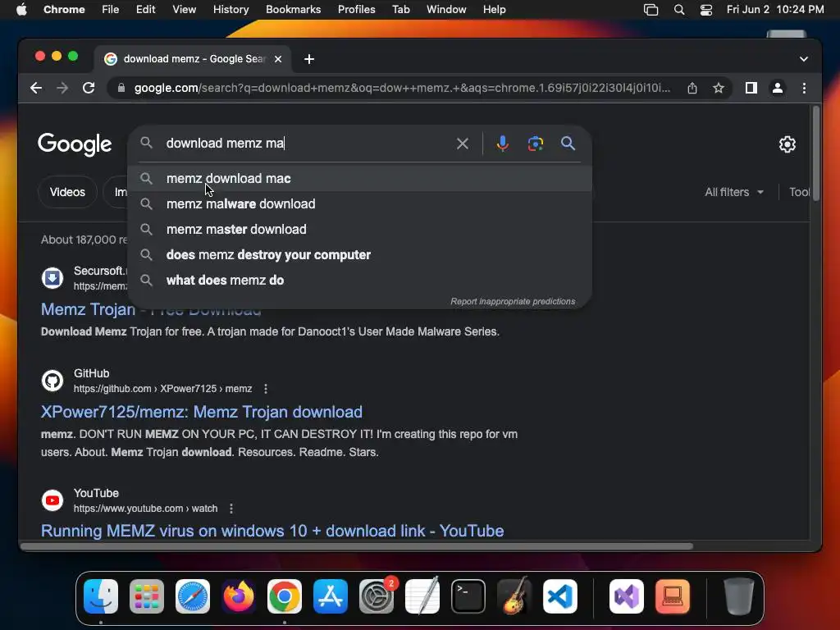Image resolution: width=840 pixels, height=630 pixels.
Task: Reload the current page
Action: (x=89, y=88)
